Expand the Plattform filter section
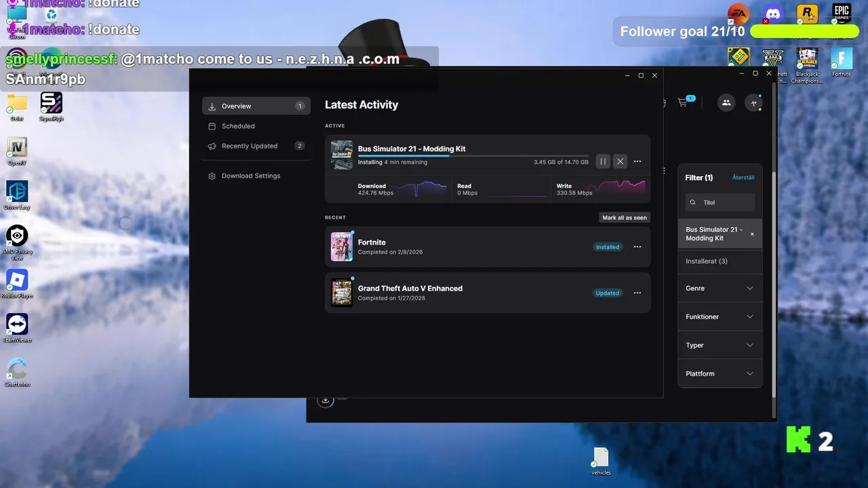The height and width of the screenshot is (488, 868). click(719, 373)
